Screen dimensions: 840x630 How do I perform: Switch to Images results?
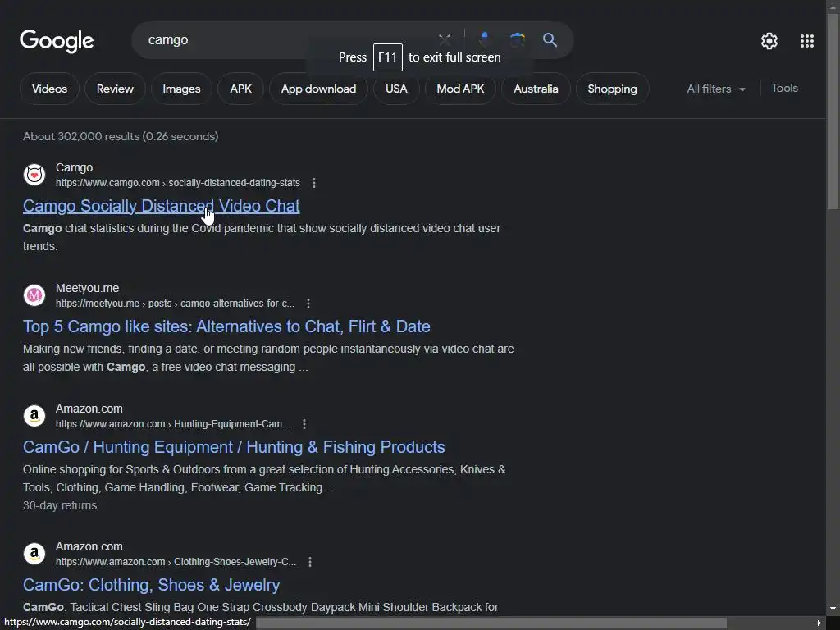181,89
